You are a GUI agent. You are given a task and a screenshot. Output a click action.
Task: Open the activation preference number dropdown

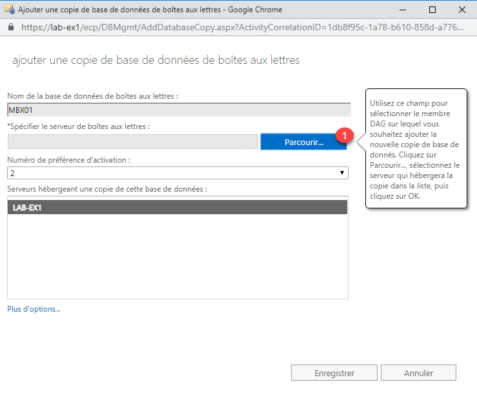[178, 173]
